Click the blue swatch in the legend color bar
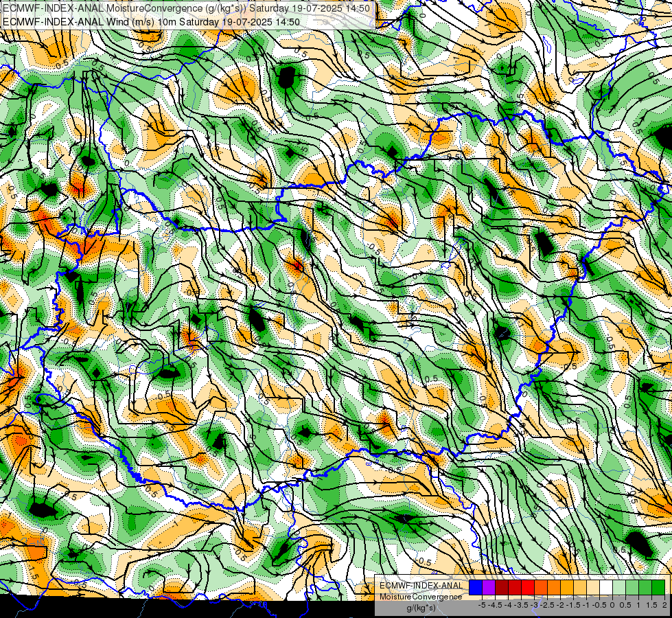The height and width of the screenshot is (618, 672). (x=476, y=588)
